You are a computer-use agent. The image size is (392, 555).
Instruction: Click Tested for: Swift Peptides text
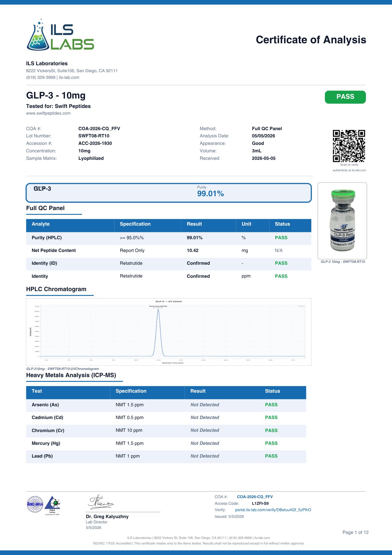58,106
